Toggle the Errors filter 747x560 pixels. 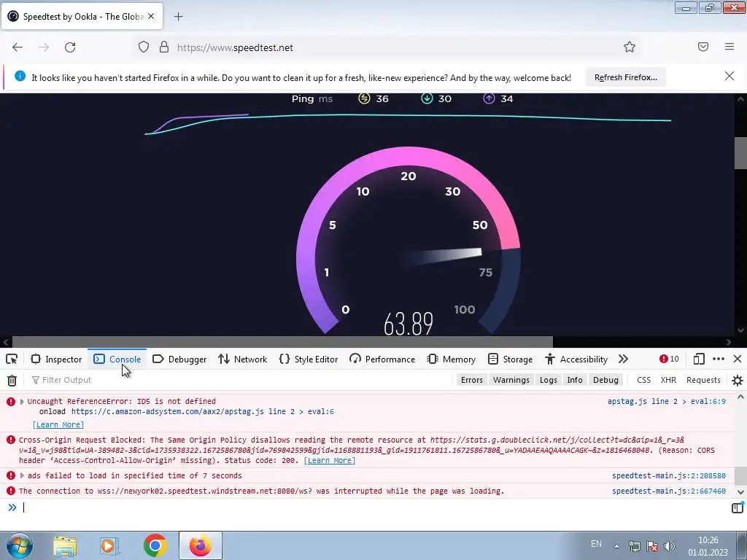[x=472, y=380]
